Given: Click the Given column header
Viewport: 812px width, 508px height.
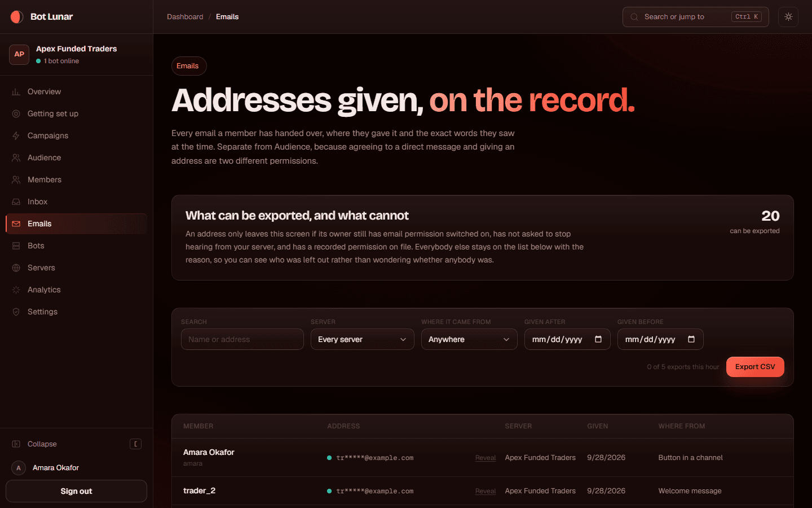Looking at the screenshot, I should pyautogui.click(x=598, y=426).
